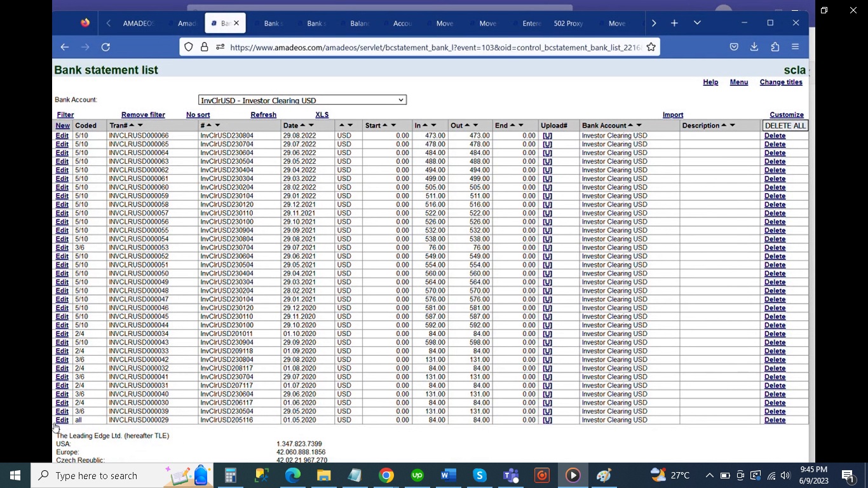Open the list all tabs chevron
The width and height of the screenshot is (868, 488).
[697, 24]
